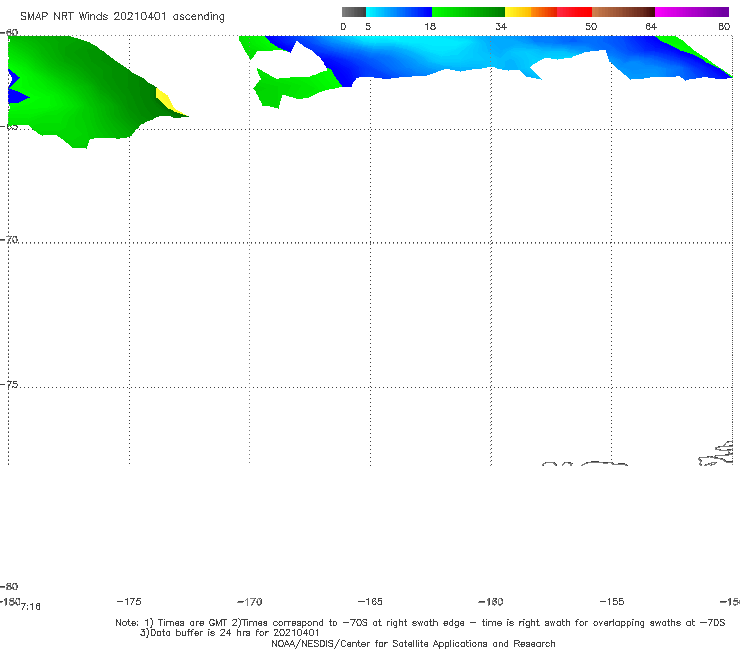Click the "-70" latitude axis label

point(9,240)
